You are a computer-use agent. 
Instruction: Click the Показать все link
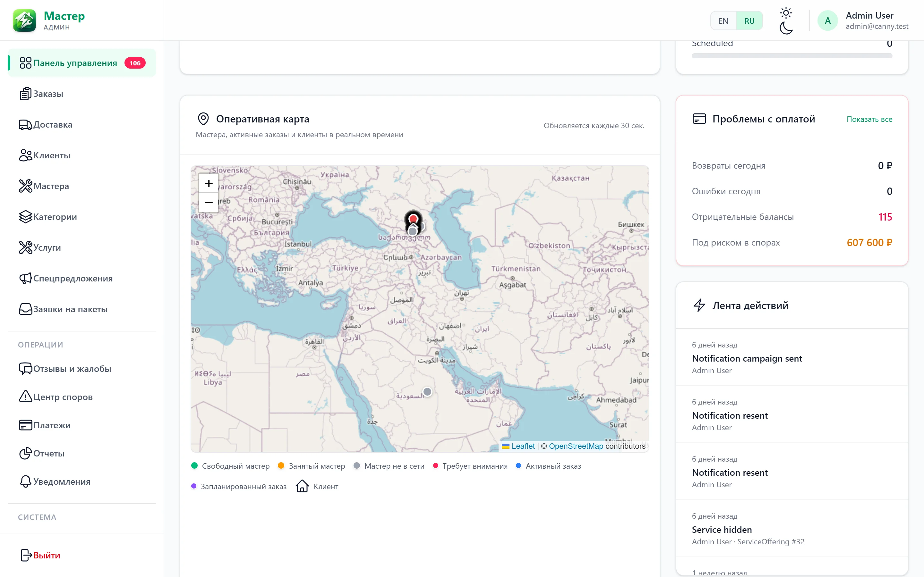tap(869, 120)
